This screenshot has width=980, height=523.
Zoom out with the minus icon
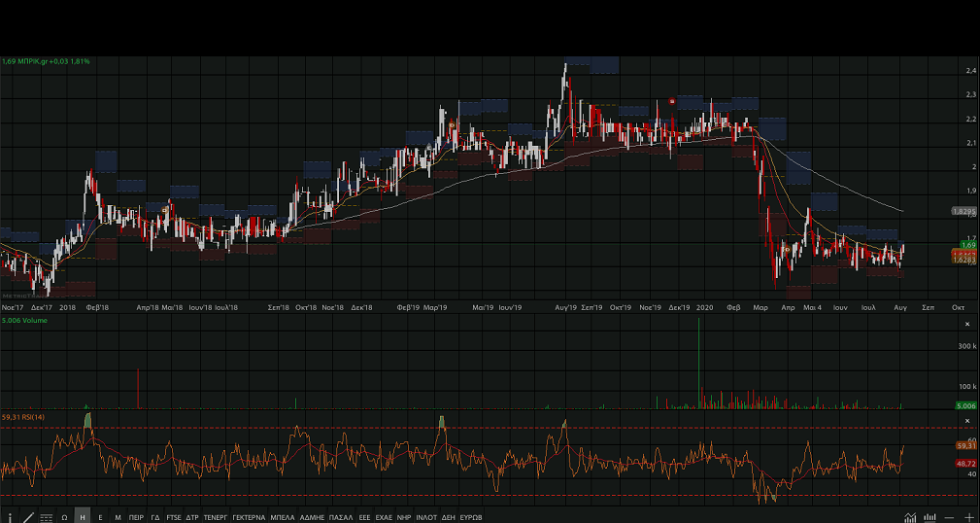tap(950, 517)
